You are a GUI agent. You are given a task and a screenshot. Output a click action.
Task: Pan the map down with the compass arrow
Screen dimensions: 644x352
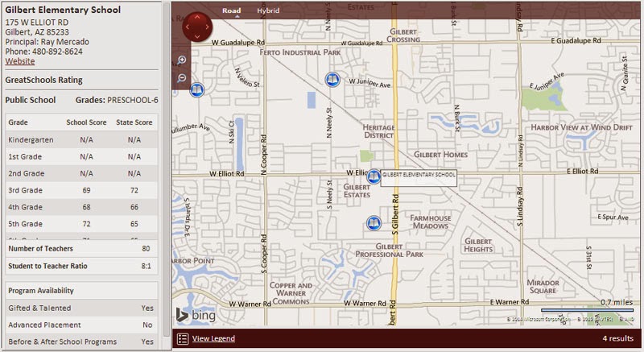(x=197, y=37)
